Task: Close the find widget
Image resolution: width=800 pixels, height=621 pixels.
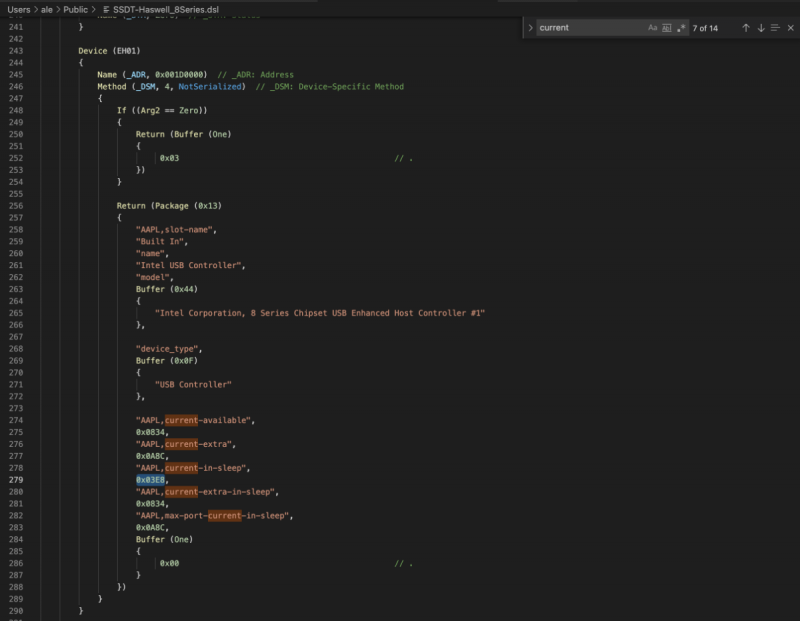Action: [790, 28]
